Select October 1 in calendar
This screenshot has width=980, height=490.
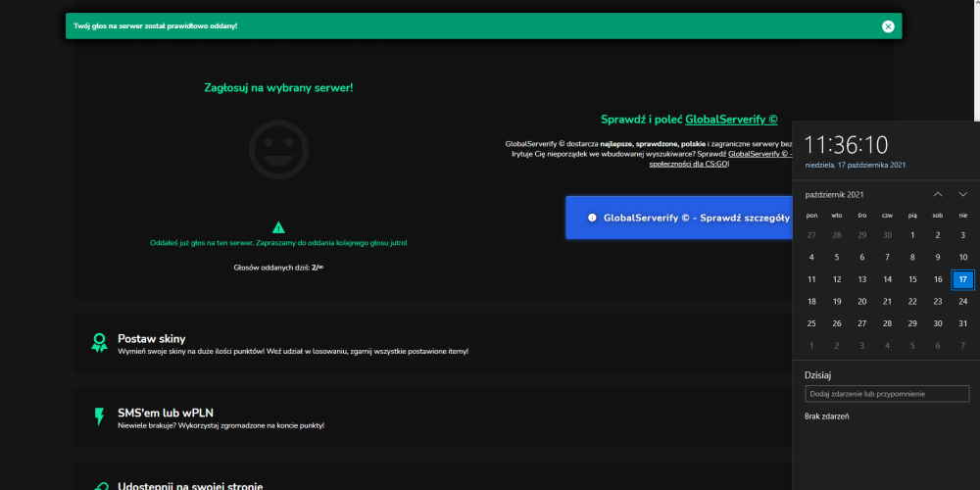tap(912, 235)
